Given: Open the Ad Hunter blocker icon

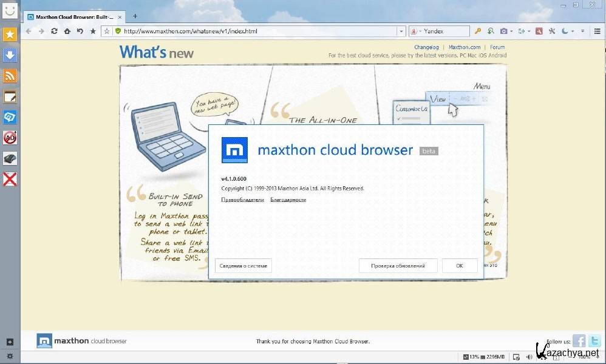Looking at the screenshot, I should [10, 138].
